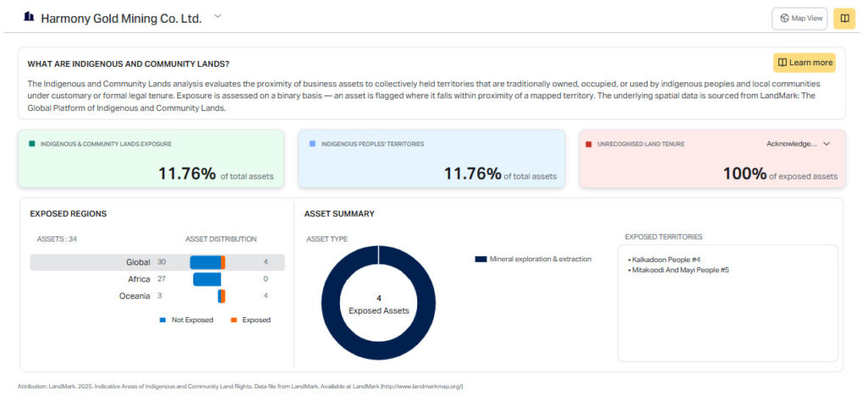Click the LandMark attribution text at bottom
Viewport: 868px width, 395px height.
[240, 387]
